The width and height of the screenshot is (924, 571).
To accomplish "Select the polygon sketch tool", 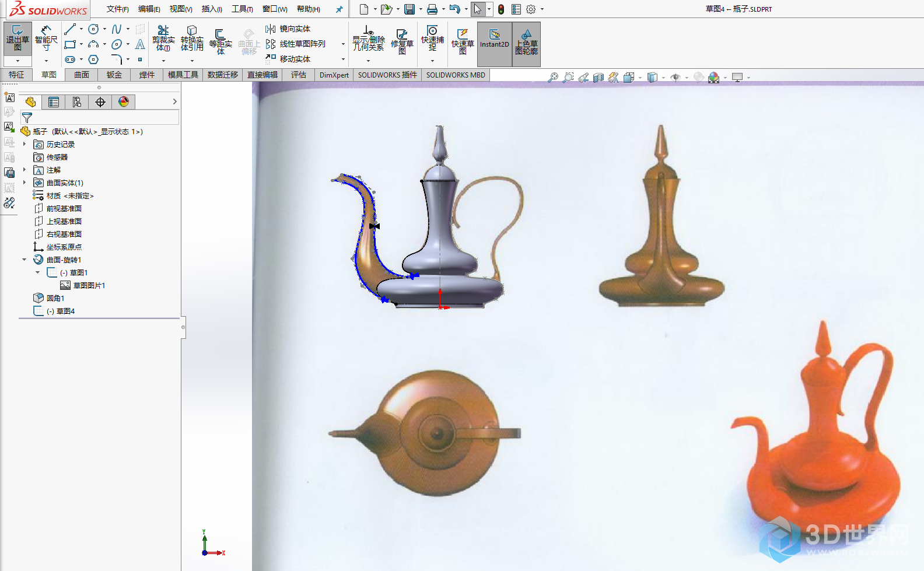I will point(93,59).
